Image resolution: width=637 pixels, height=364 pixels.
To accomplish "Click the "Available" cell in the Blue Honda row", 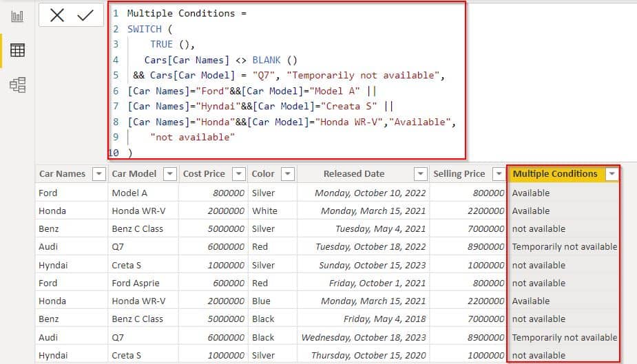I will click(530, 301).
